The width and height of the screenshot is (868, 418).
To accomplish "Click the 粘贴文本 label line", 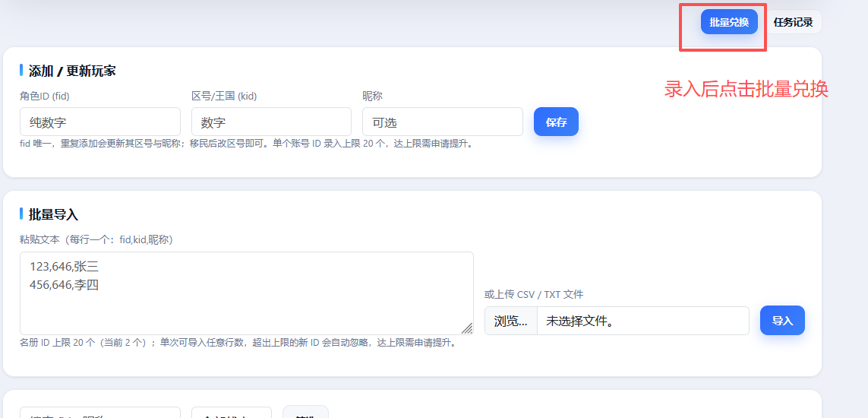I will pyautogui.click(x=97, y=240).
